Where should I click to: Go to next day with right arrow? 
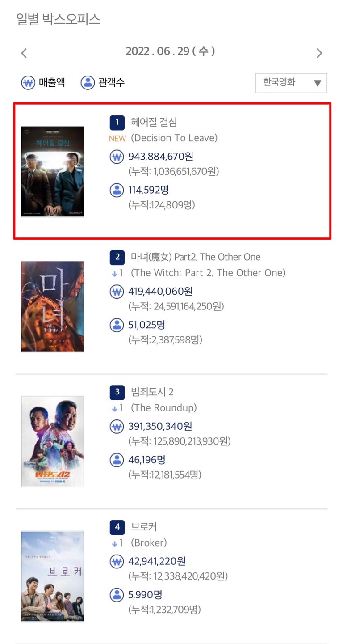coord(319,53)
